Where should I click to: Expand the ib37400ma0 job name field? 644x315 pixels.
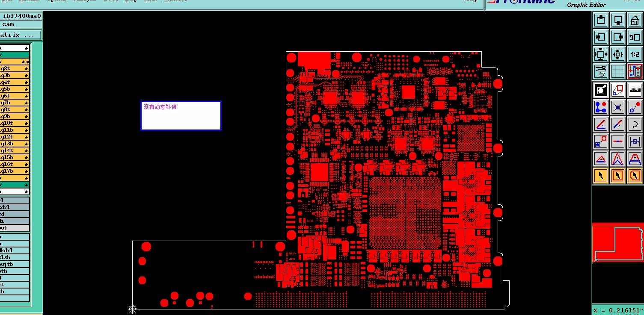point(21,16)
